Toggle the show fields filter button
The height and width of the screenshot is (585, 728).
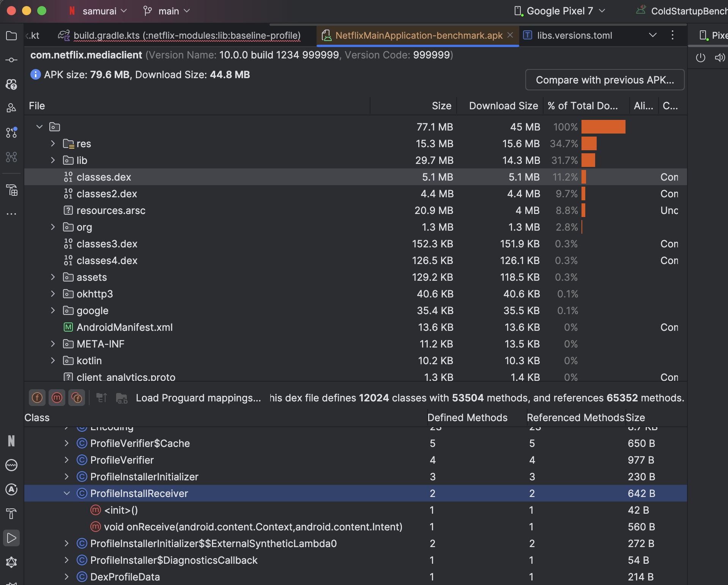click(37, 398)
